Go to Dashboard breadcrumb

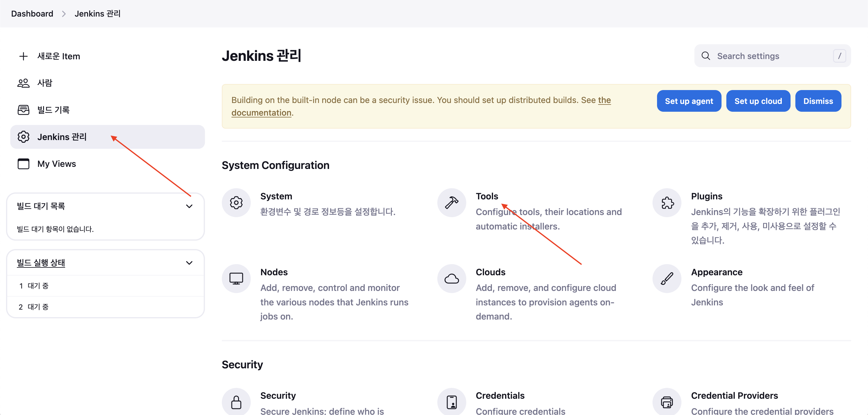32,14
